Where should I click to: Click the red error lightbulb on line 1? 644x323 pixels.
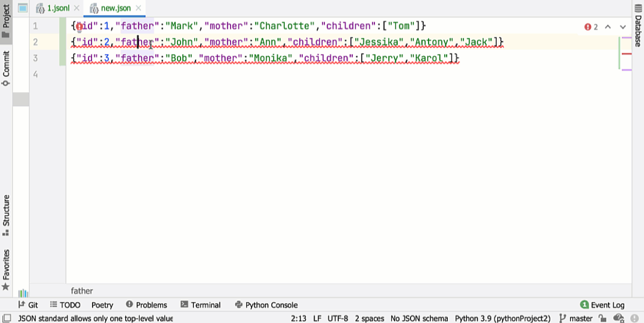(x=79, y=27)
